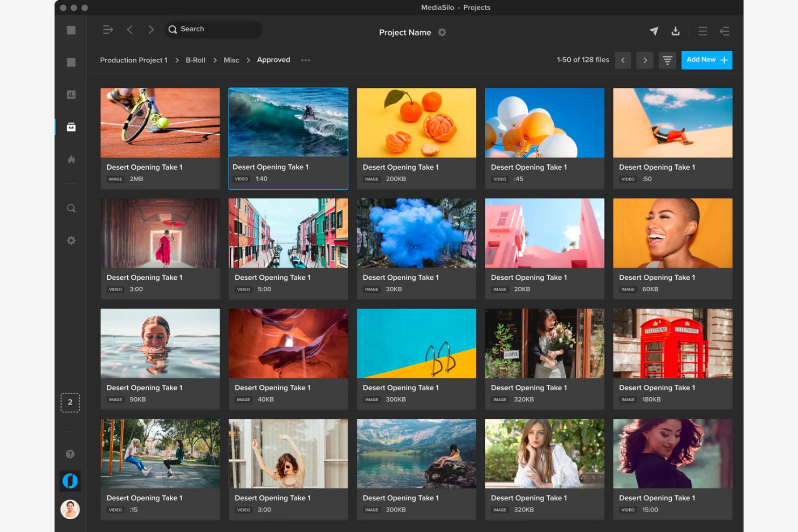The image size is (798, 532).
Task: Select the analytics bar-chart icon in the sidebar
Action: coord(71,94)
